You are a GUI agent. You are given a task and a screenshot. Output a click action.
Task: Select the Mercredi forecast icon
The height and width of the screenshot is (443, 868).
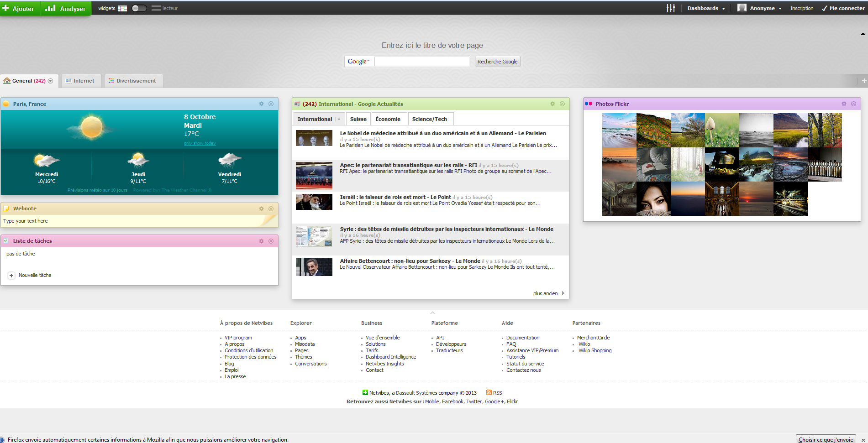(47, 161)
